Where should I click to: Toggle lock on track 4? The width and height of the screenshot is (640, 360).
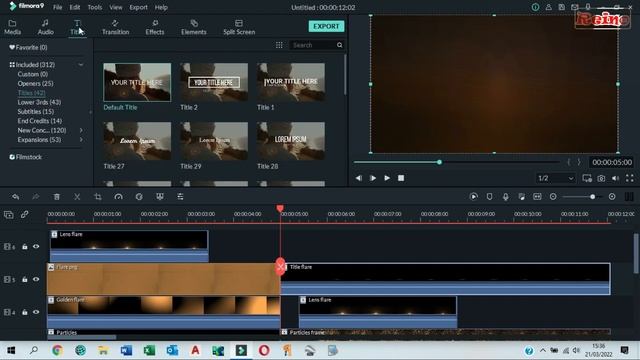[x=24, y=312]
